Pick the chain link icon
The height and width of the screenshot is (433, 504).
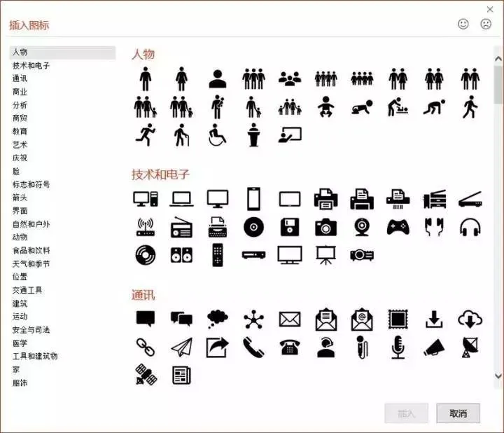click(x=146, y=348)
